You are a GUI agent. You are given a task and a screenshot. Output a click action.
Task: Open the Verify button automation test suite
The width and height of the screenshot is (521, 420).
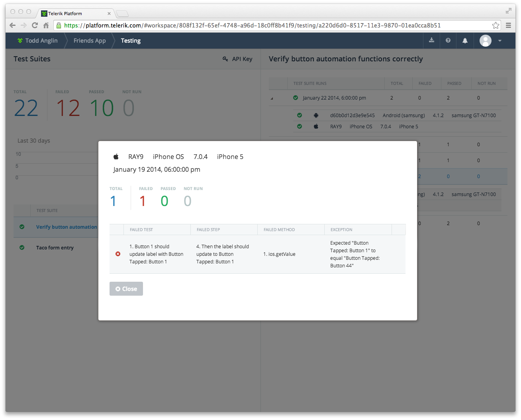click(x=67, y=227)
